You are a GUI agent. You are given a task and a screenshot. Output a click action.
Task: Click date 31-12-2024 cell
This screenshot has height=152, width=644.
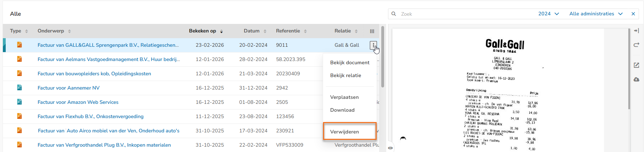253,88
